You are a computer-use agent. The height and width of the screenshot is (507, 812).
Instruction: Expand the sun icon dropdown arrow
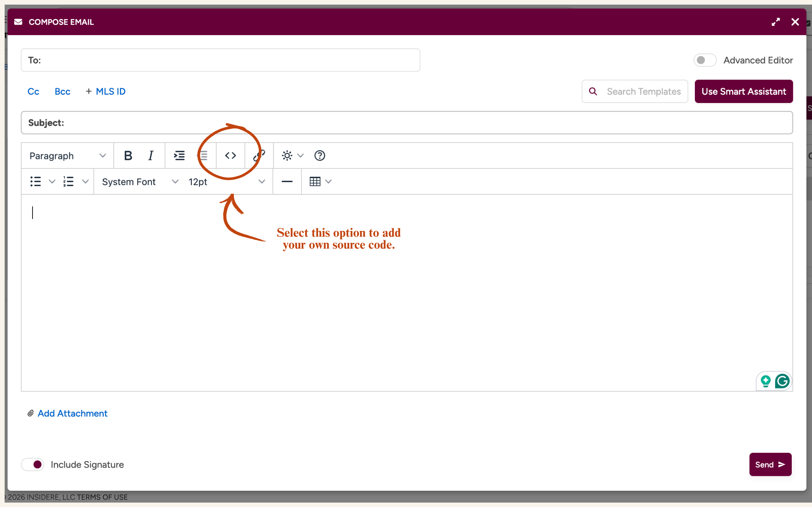(x=300, y=156)
